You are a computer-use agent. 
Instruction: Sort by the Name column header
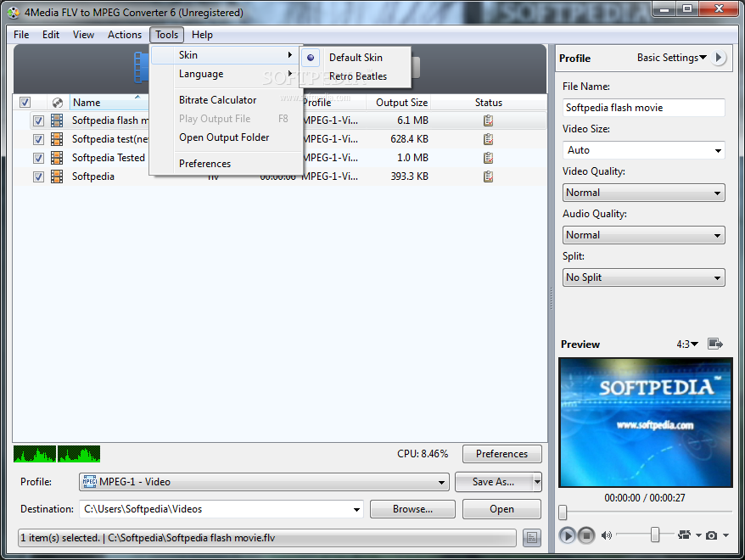pyautogui.click(x=109, y=103)
